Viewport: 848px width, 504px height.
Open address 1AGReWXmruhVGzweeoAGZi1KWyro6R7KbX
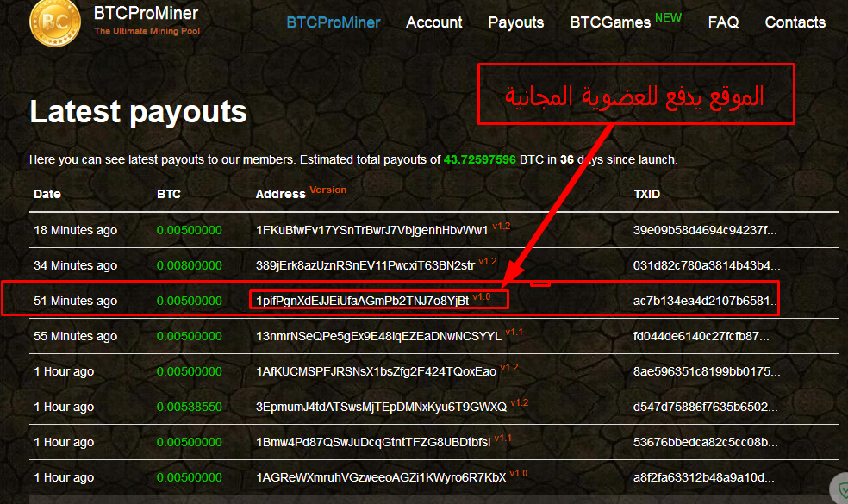[x=381, y=477]
